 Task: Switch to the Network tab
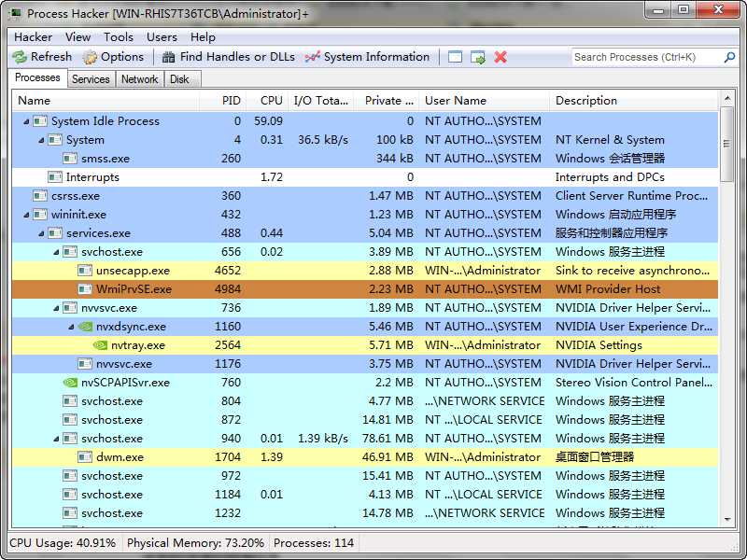pyautogui.click(x=139, y=79)
